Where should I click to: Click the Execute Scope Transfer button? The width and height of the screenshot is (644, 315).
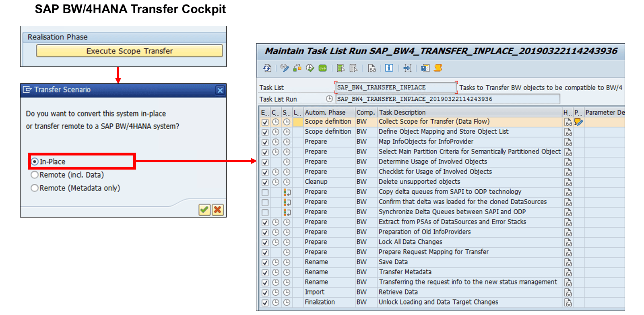129,51
